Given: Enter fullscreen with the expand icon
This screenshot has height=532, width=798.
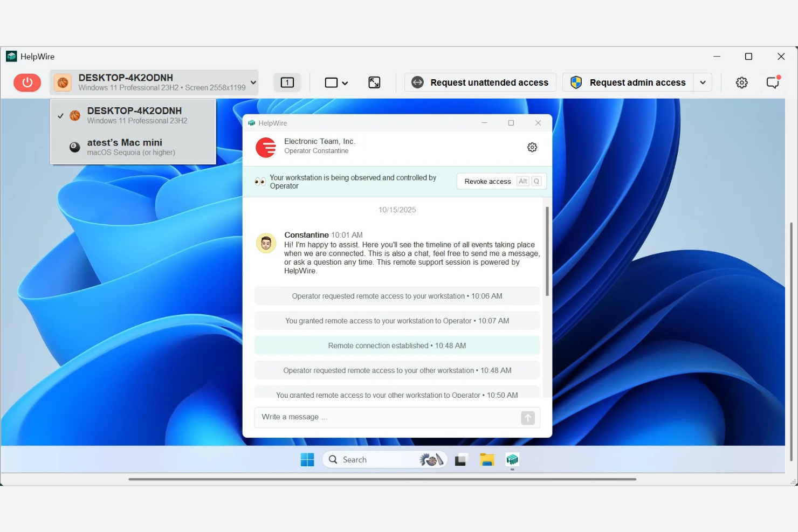Looking at the screenshot, I should (374, 82).
